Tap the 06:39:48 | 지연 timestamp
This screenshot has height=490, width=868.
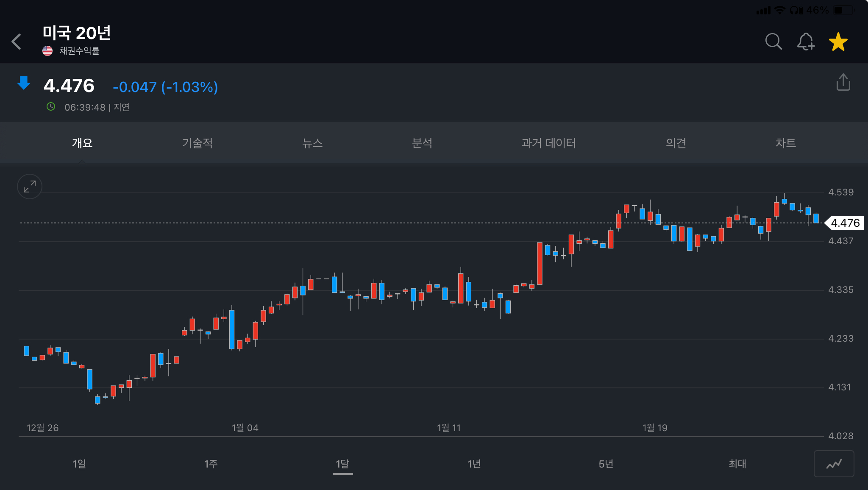pos(97,107)
